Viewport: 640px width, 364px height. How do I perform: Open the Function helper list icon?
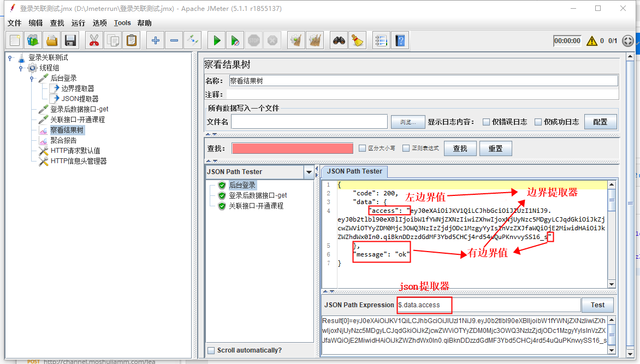(381, 40)
